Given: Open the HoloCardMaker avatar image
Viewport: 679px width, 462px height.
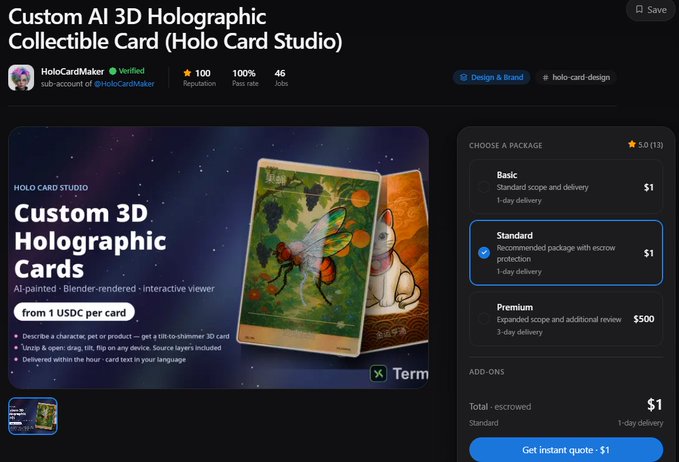Looking at the screenshot, I should [x=21, y=78].
